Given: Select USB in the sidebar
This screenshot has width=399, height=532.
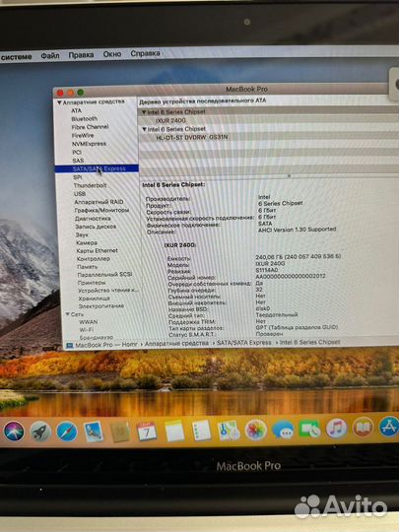Looking at the screenshot, I should coord(80,194).
